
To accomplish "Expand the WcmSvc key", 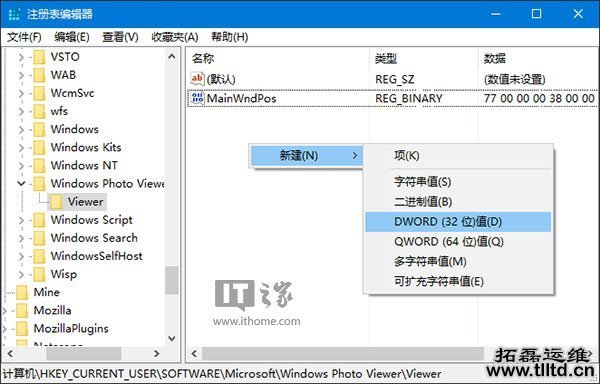I will coord(21,93).
